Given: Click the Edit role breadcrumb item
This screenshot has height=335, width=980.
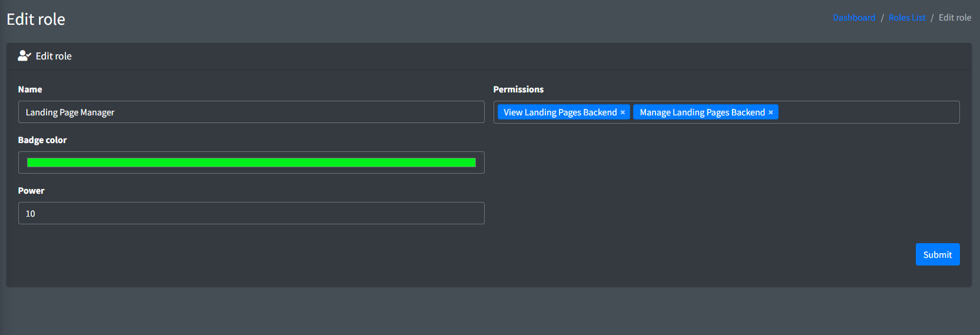Looking at the screenshot, I should 955,18.
